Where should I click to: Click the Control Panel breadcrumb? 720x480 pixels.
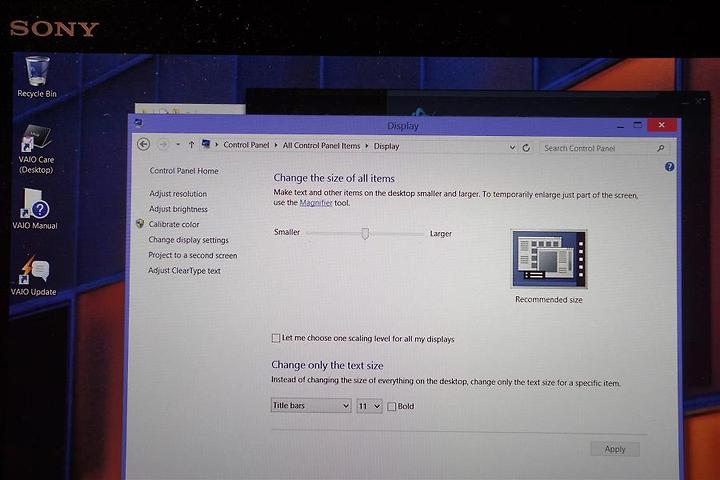pos(246,145)
